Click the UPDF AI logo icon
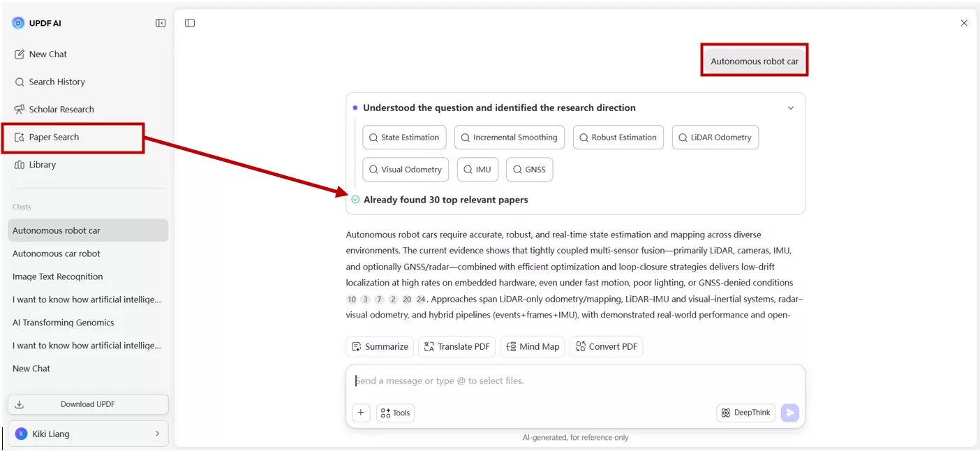The height and width of the screenshot is (451, 980). pos(18,23)
